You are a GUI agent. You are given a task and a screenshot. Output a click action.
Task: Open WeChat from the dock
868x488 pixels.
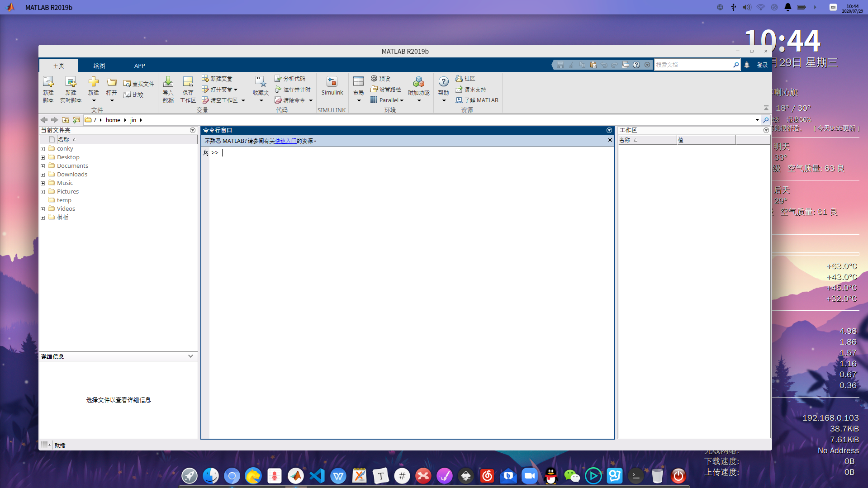tap(572, 476)
